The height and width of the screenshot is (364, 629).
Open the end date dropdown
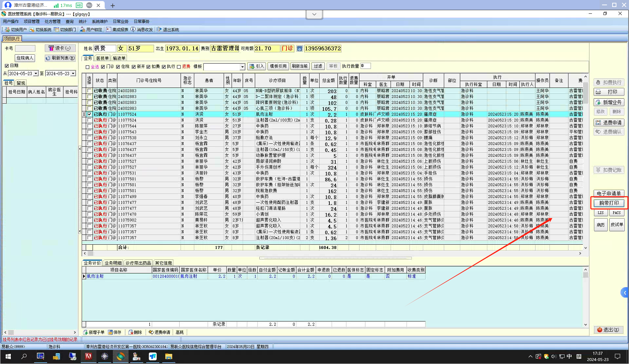pyautogui.click(x=73, y=74)
